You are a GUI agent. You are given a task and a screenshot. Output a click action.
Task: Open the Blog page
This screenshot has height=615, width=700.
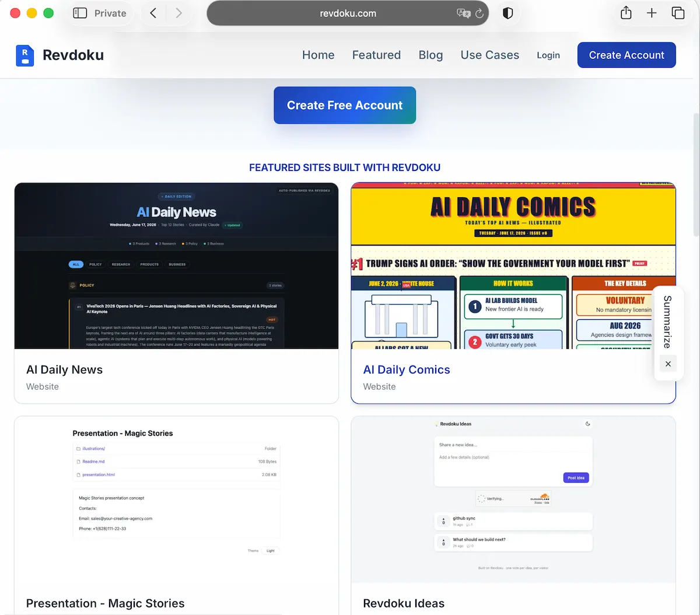pyautogui.click(x=431, y=55)
